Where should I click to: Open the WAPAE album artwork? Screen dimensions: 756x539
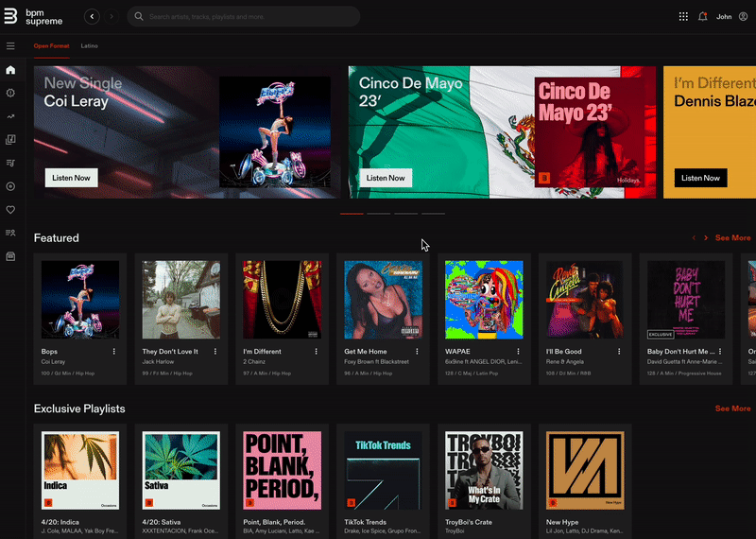pyautogui.click(x=484, y=300)
